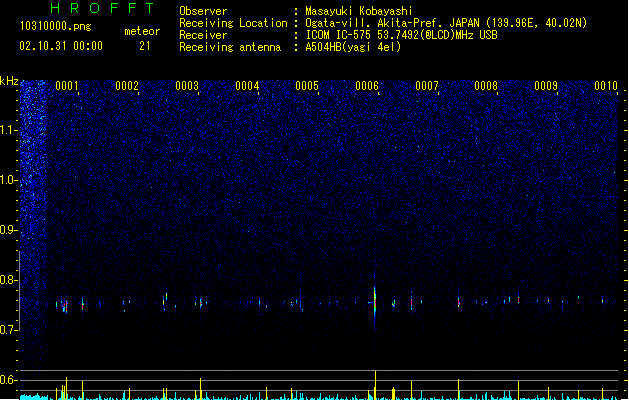Image resolution: width=629 pixels, height=400 pixels.
Task: Click the strong meteor echo at minute 0006
Action: click(375, 302)
